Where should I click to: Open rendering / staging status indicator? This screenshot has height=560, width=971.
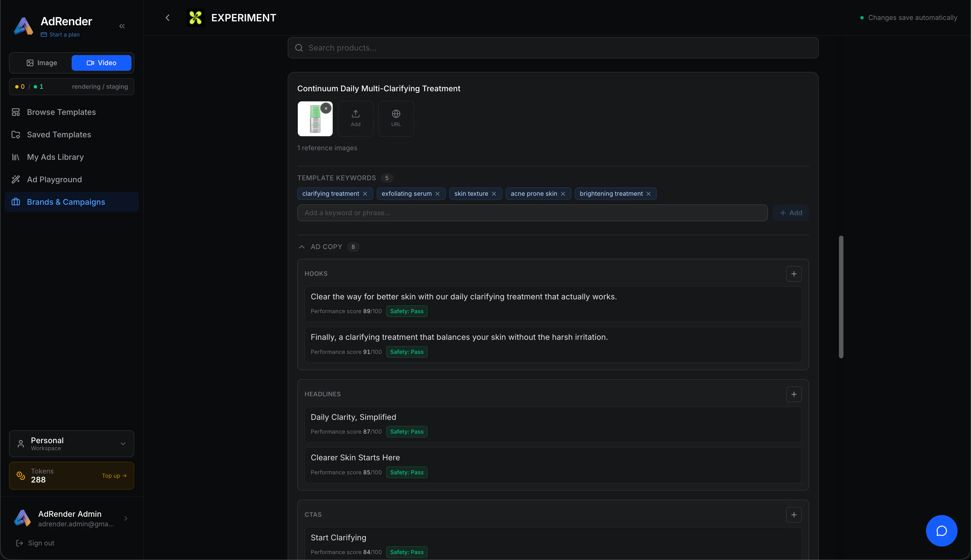pyautogui.click(x=72, y=86)
